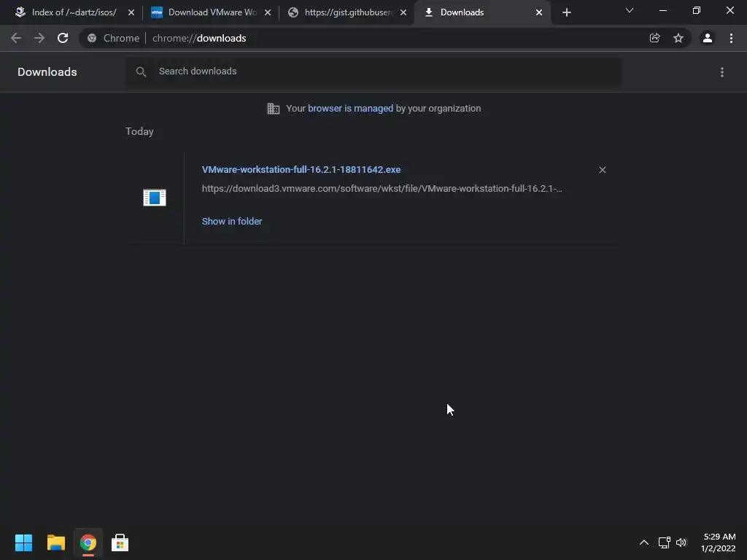This screenshot has height=560, width=747.
Task: Close the Downloads tab
Action: pyautogui.click(x=539, y=12)
